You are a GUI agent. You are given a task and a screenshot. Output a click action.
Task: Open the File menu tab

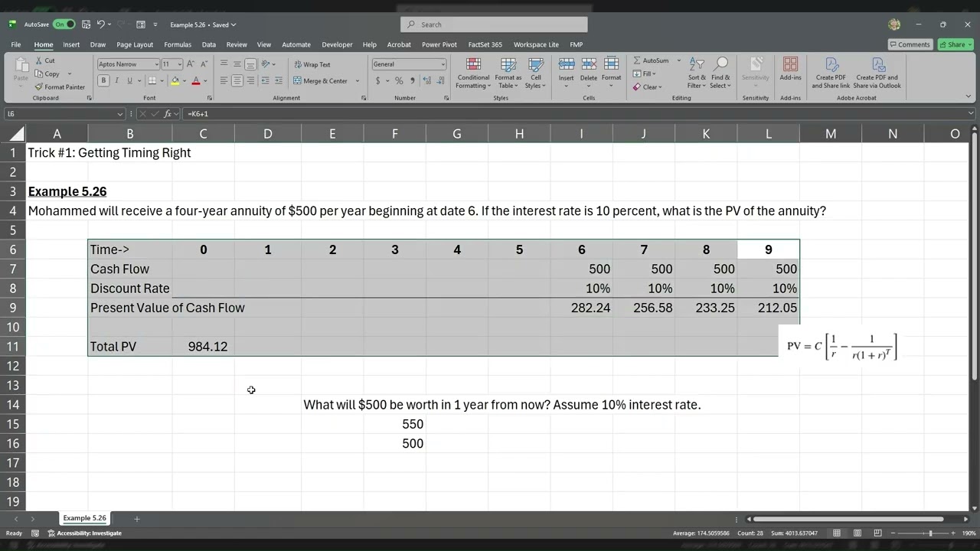pyautogui.click(x=16, y=44)
